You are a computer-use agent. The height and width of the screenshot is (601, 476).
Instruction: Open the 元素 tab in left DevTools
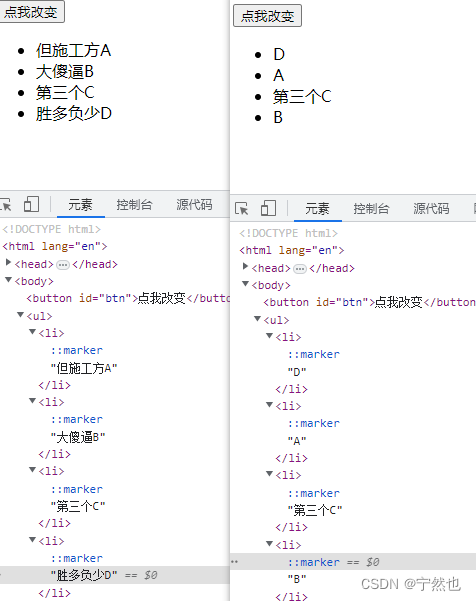[x=80, y=204]
